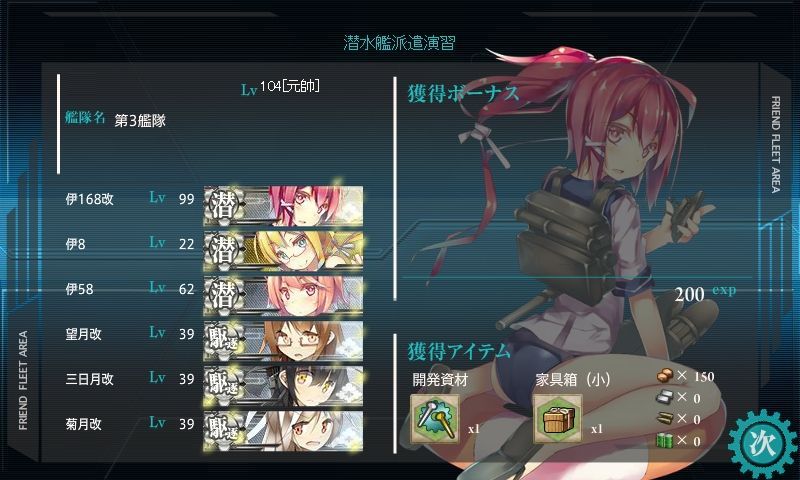Select 伊168改 ship banner

[x=284, y=206]
